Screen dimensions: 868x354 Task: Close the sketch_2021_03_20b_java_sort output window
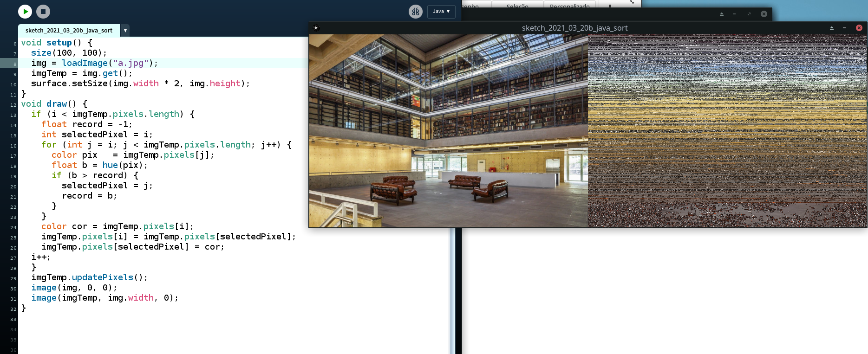point(859,28)
